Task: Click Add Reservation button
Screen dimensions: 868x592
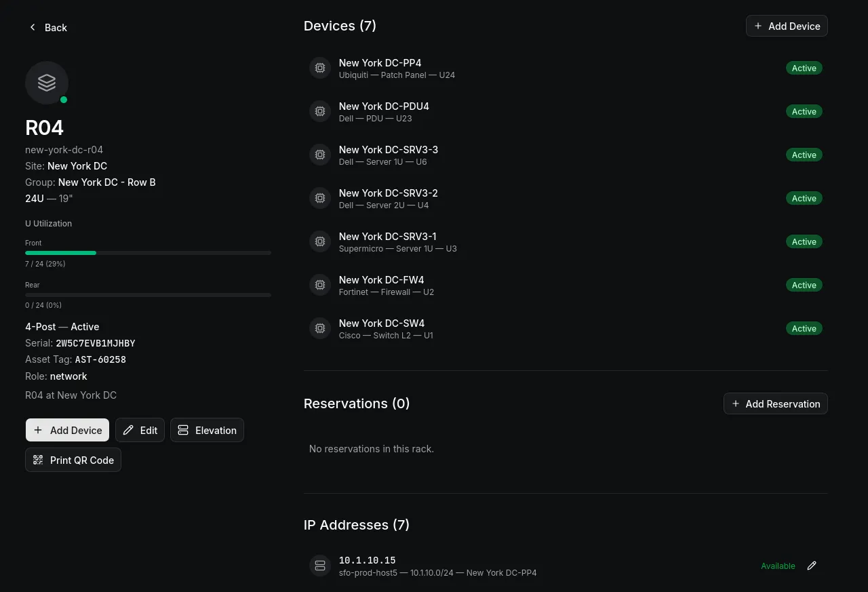Action: [776, 403]
